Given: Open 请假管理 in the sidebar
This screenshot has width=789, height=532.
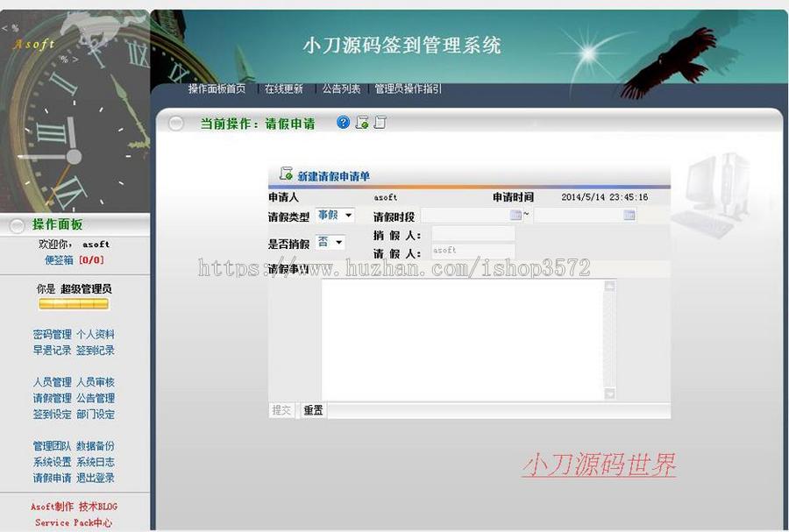Looking at the screenshot, I should 53,398.
